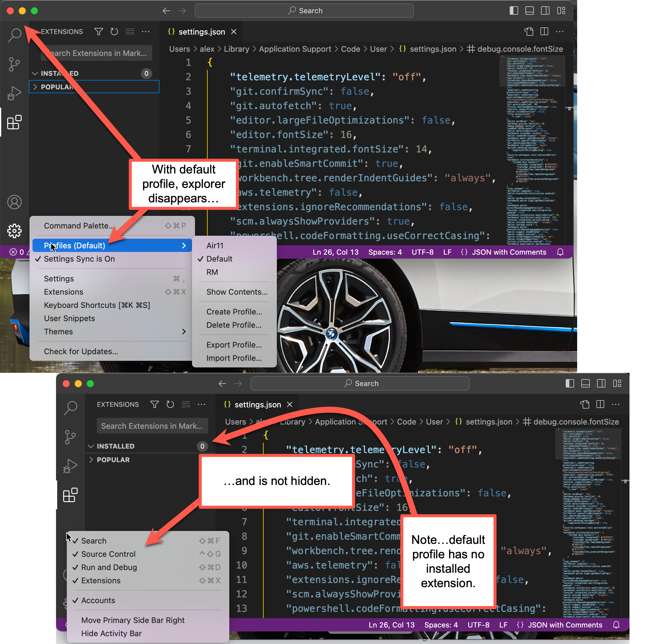Click Hide Activity Bar option
This screenshot has height=644, width=659.
click(111, 633)
